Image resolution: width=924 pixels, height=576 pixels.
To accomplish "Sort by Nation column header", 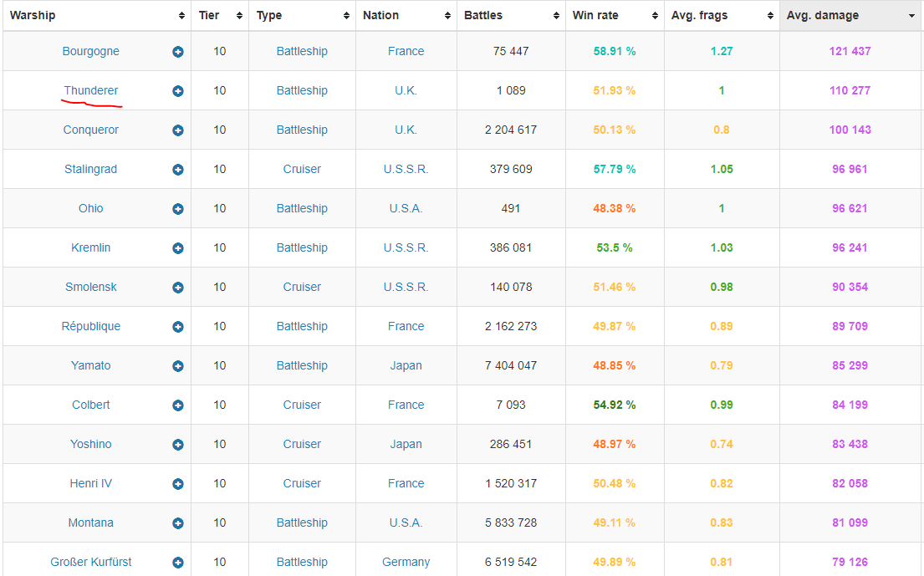I will [x=406, y=15].
